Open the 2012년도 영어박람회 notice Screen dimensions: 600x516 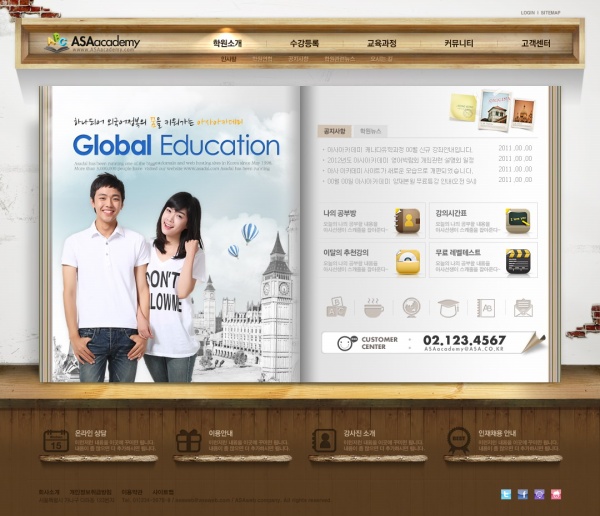point(401,160)
